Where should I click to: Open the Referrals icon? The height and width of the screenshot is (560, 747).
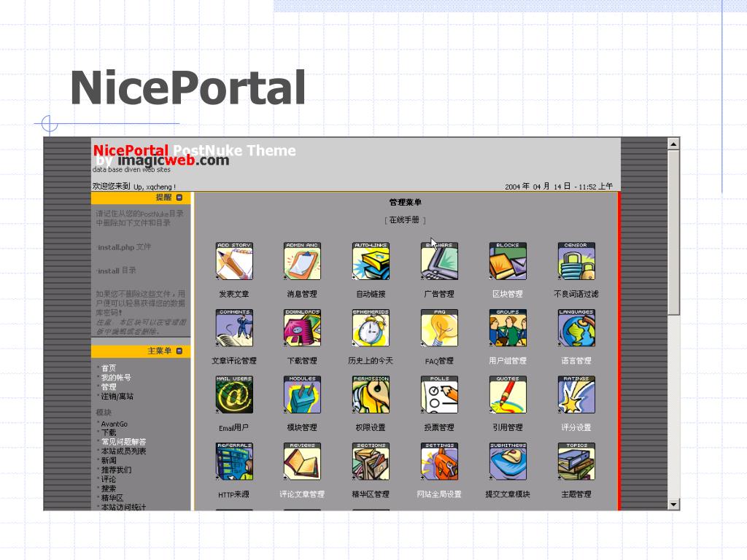pos(234,461)
